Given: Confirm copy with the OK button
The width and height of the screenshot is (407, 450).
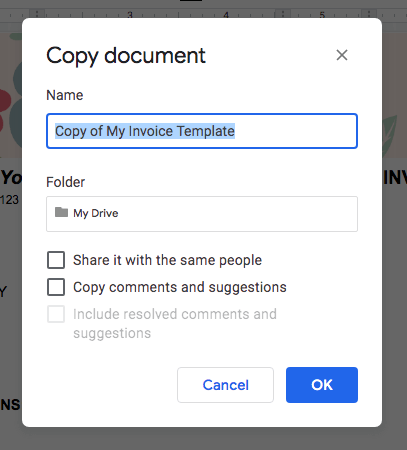Looking at the screenshot, I should click(322, 385).
